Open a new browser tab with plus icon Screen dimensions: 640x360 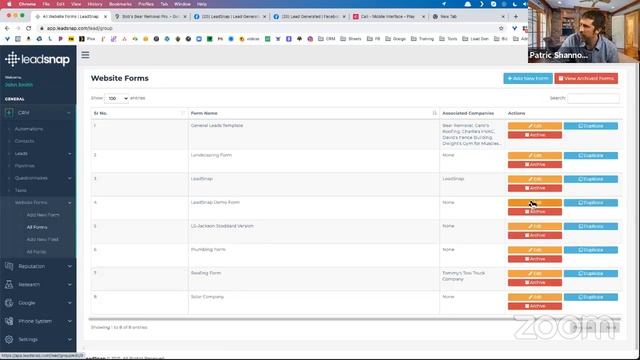(516, 16)
